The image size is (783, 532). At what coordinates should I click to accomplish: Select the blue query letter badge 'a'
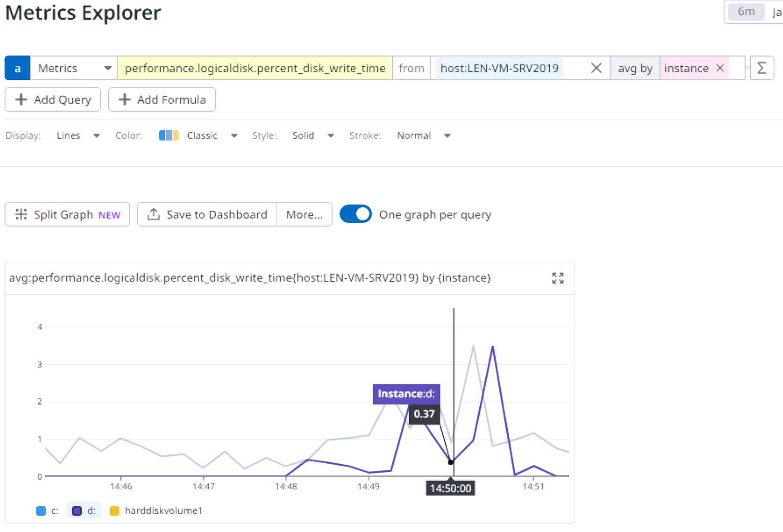pos(17,68)
